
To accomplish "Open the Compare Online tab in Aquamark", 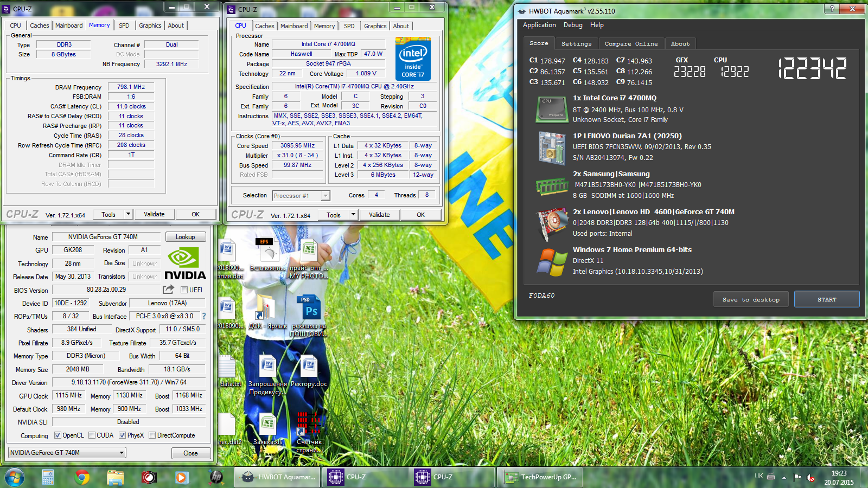I will click(631, 44).
